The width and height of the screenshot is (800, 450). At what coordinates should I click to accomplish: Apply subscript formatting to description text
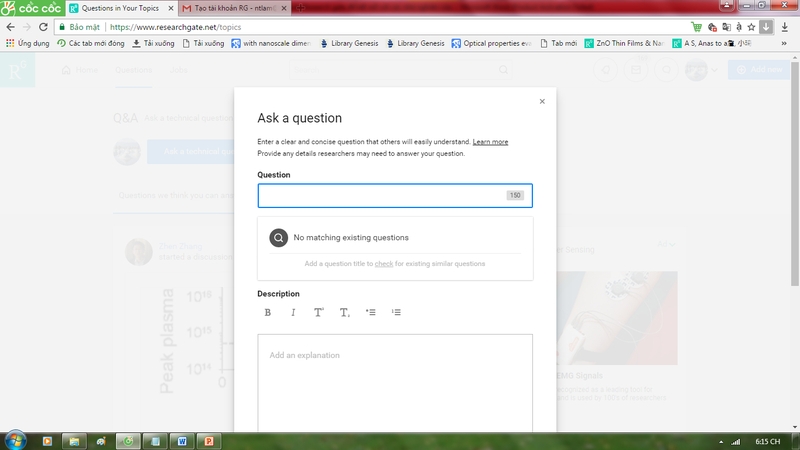(344, 312)
